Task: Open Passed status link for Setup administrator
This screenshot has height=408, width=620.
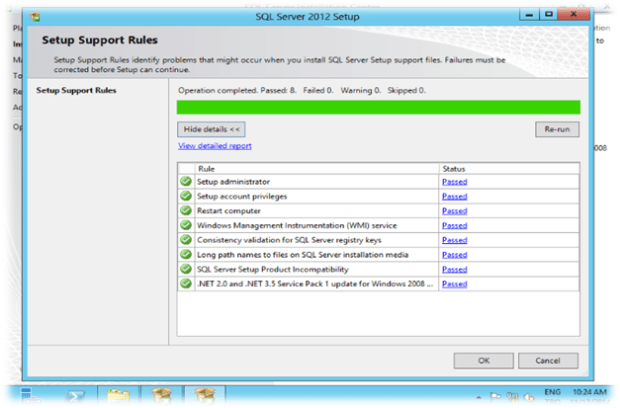Action: [x=454, y=182]
